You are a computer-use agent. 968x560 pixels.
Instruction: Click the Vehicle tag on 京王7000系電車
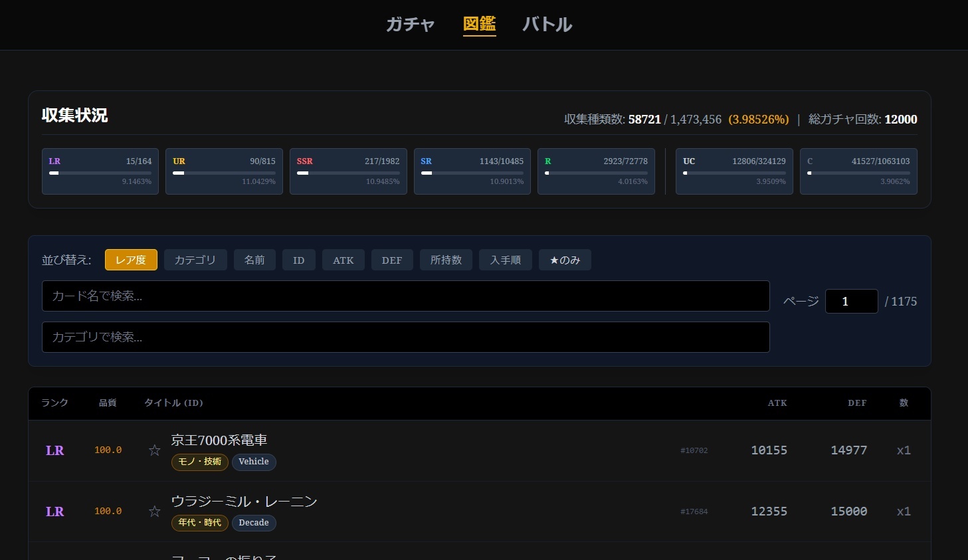click(x=254, y=462)
